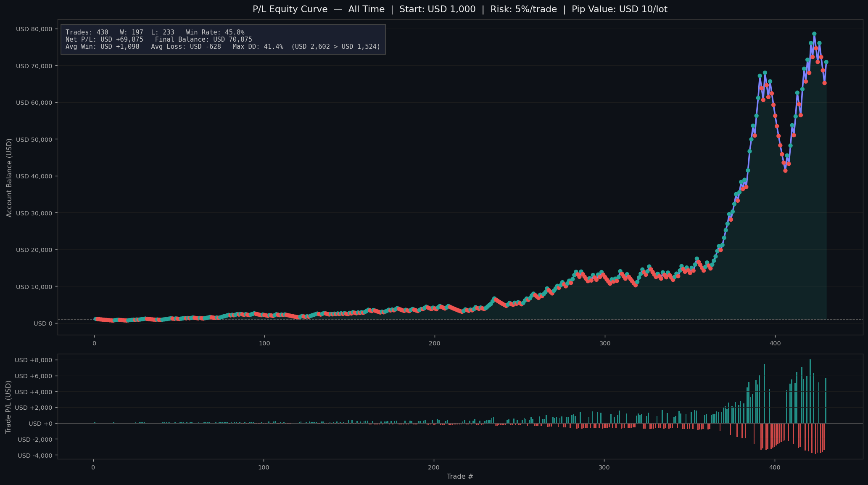This screenshot has width=868, height=485.
Task: Click the 100 tick on lower chart x-axis
Action: [264, 467]
